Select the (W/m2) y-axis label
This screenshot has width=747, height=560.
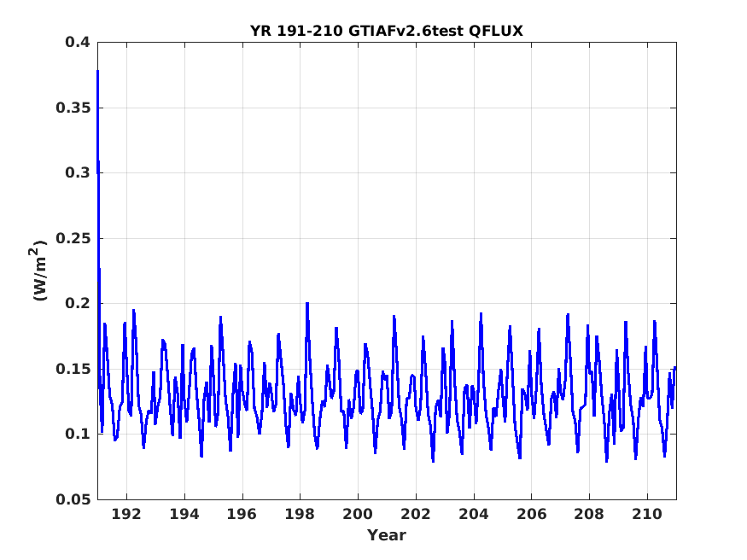coord(38,271)
